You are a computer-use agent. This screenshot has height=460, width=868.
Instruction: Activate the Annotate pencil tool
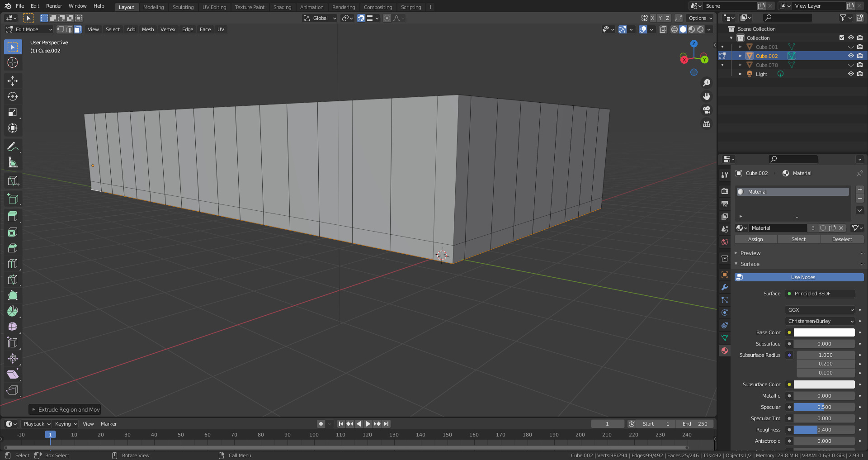pos(13,147)
